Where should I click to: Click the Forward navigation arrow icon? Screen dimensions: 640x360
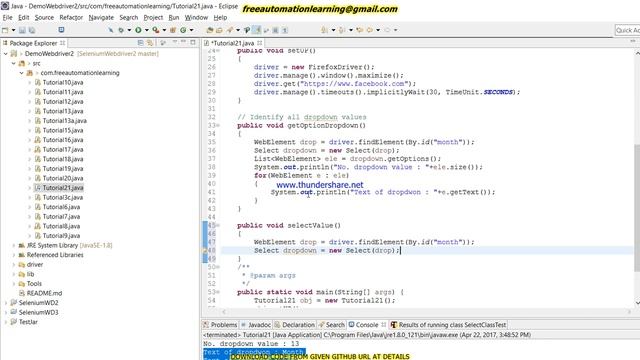click(x=387, y=30)
